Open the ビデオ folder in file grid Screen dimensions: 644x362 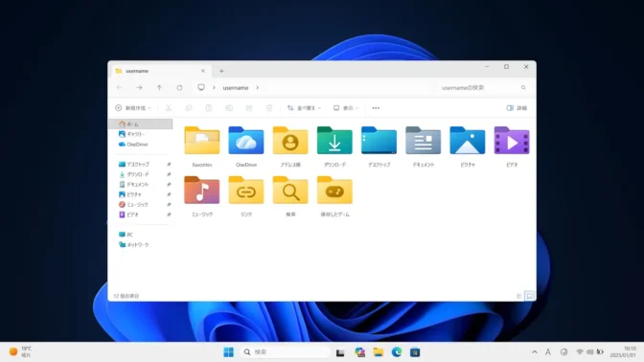(x=512, y=141)
